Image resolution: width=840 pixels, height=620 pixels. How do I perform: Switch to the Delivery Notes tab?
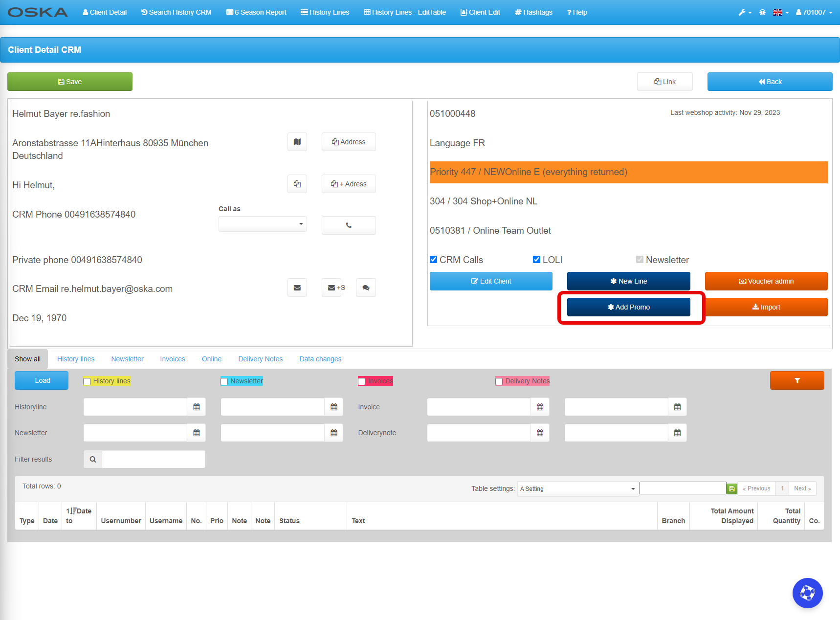tap(261, 359)
